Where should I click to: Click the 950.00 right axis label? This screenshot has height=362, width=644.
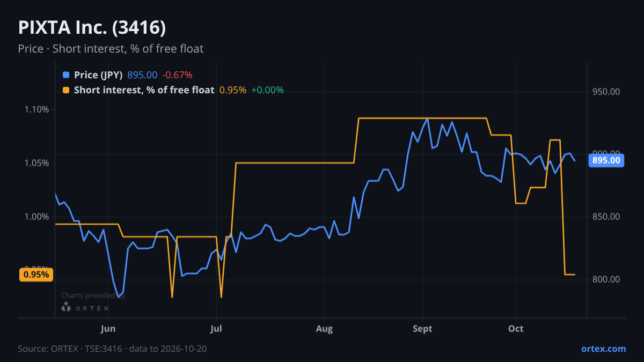[x=606, y=92]
